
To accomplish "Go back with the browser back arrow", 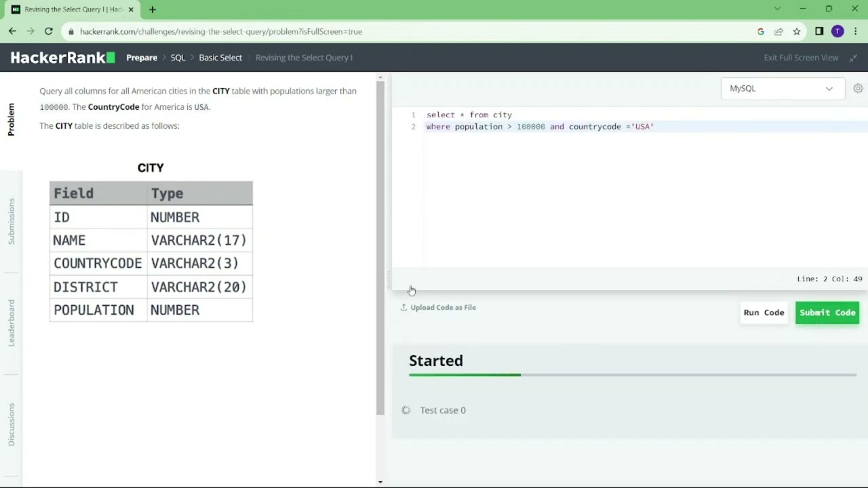I will [x=12, y=31].
